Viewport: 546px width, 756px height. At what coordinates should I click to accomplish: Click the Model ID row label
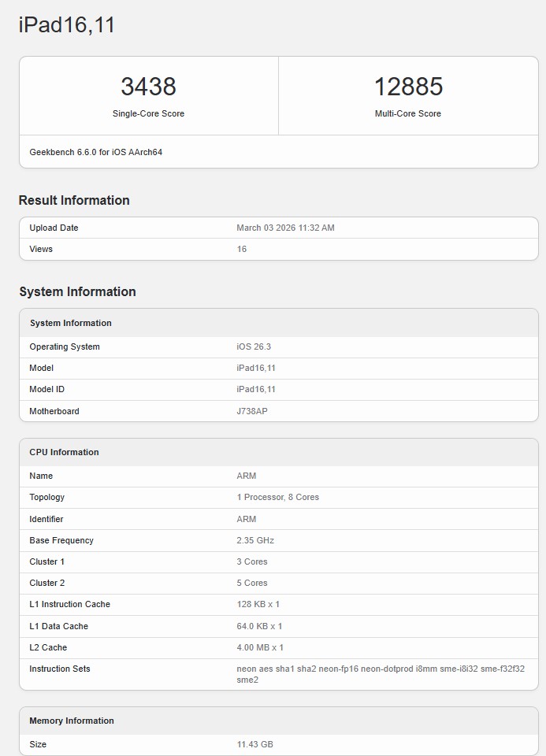pos(47,389)
